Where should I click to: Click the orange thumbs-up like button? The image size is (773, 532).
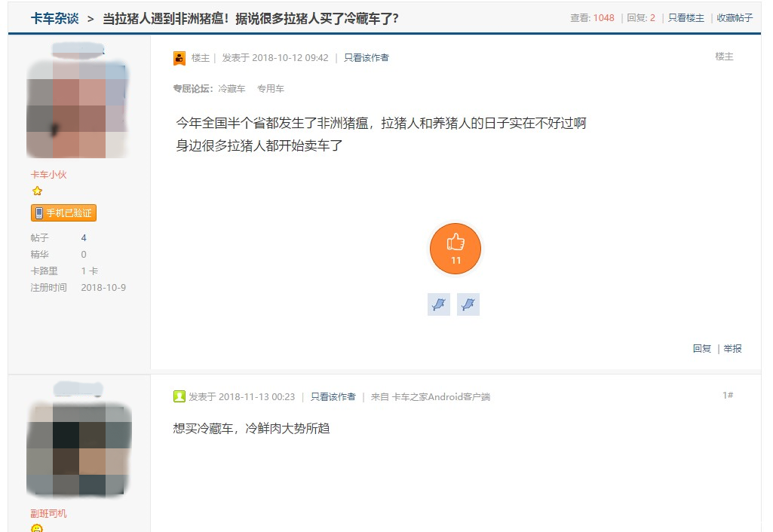tap(455, 248)
